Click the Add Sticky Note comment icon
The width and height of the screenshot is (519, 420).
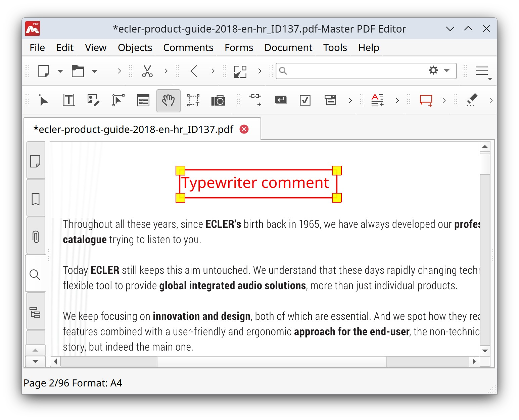pyautogui.click(x=426, y=101)
